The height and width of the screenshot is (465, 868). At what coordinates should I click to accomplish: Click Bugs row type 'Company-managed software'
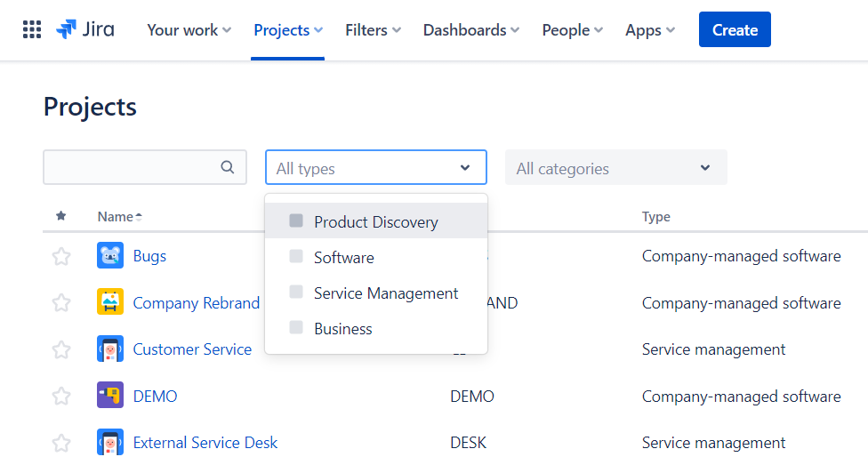point(741,256)
